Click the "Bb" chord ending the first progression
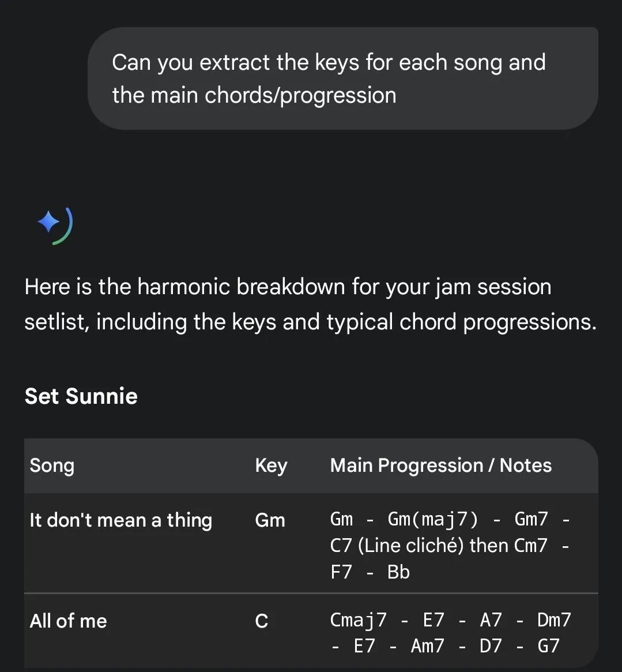Screen dimensions: 622x672 [398, 572]
